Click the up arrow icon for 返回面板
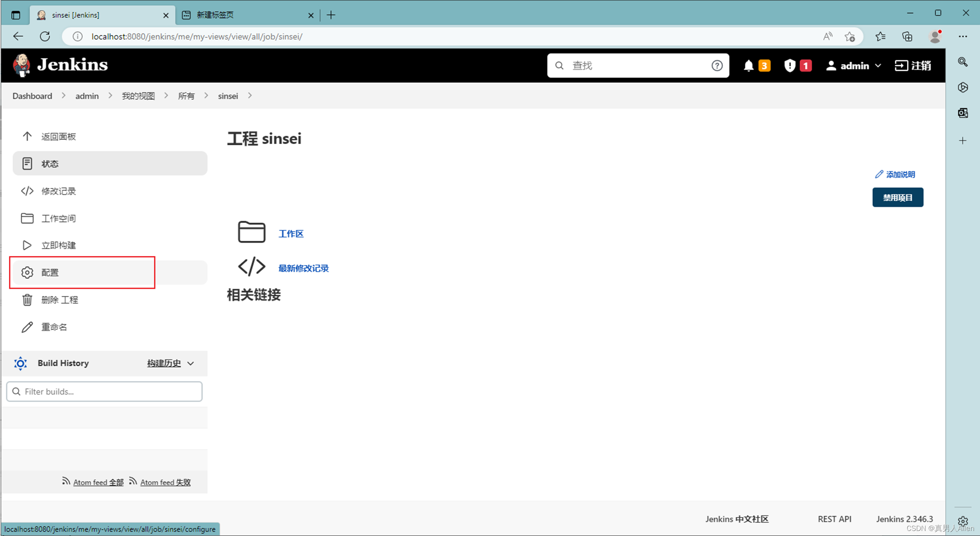The image size is (980, 536). (x=27, y=136)
